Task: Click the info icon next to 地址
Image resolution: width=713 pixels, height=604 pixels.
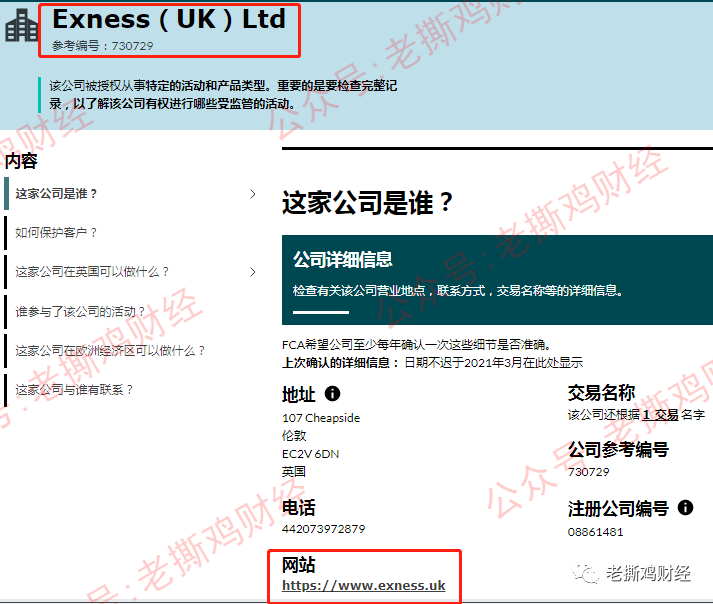Action: pos(332,393)
